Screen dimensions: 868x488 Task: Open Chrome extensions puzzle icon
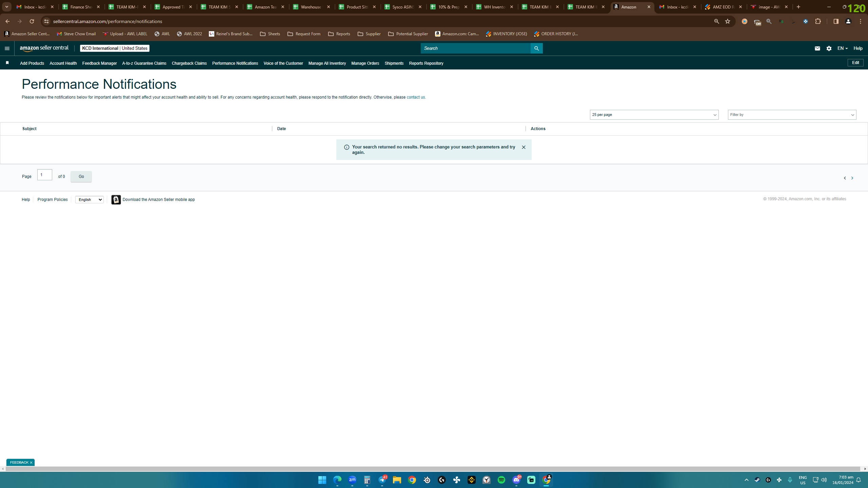pyautogui.click(x=818, y=21)
